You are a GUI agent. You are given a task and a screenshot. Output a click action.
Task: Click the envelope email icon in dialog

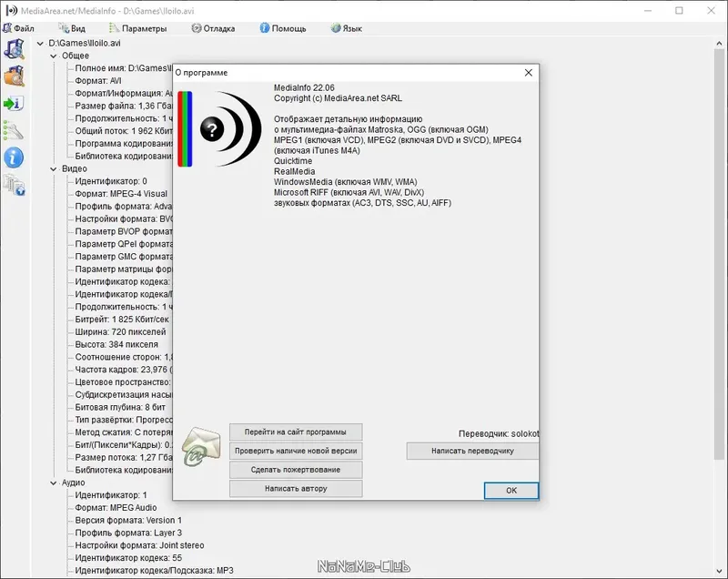coord(201,447)
